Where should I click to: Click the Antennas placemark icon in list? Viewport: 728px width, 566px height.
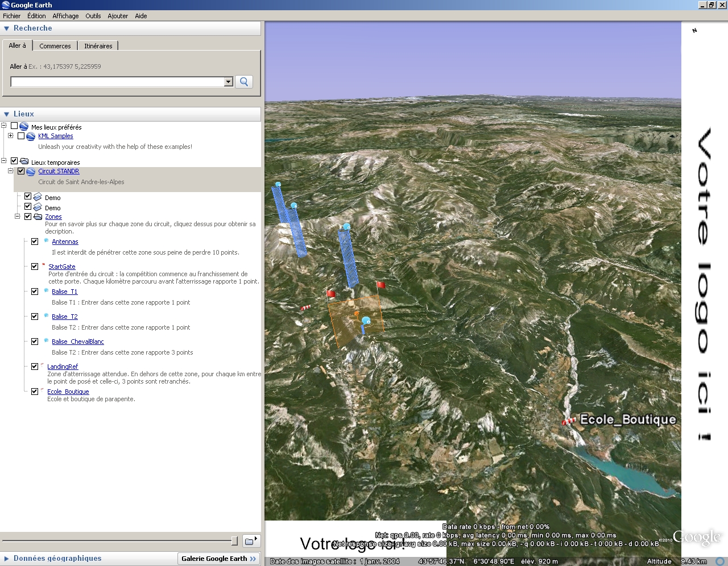click(46, 240)
